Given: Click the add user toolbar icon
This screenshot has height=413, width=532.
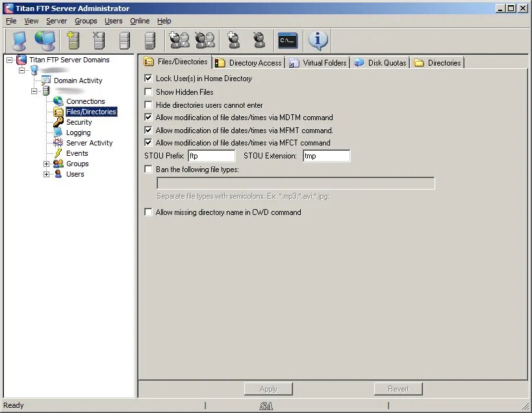Looking at the screenshot, I should coord(233,40).
